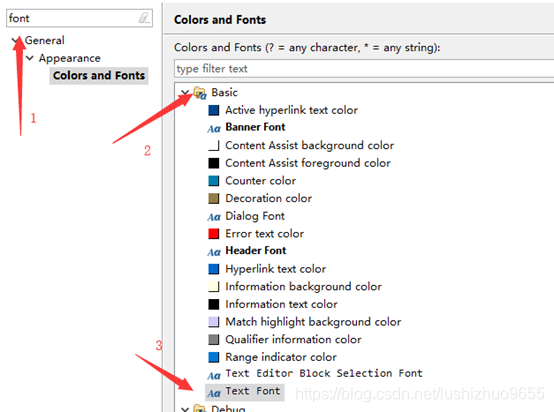Click the Text Editor Block Selection Aa icon

tap(214, 375)
